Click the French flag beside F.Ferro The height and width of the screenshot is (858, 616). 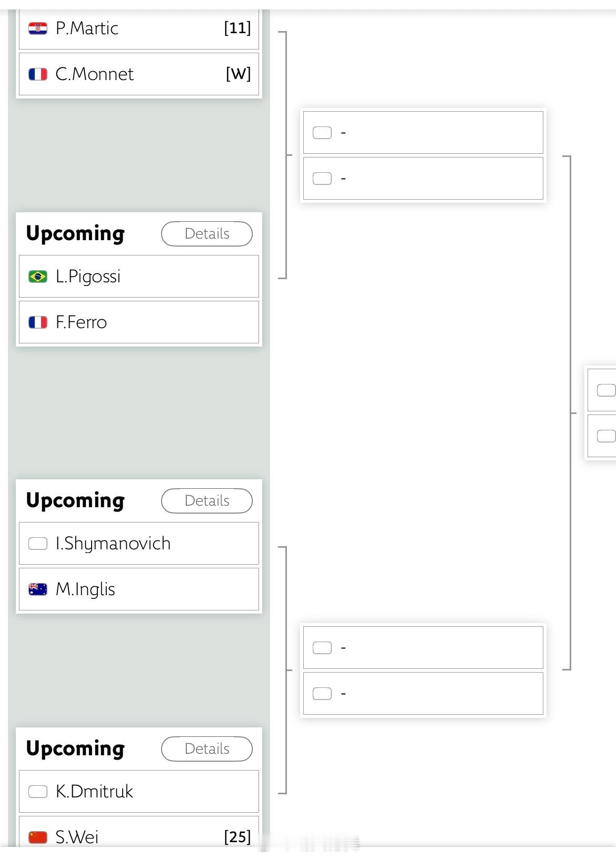(x=38, y=322)
